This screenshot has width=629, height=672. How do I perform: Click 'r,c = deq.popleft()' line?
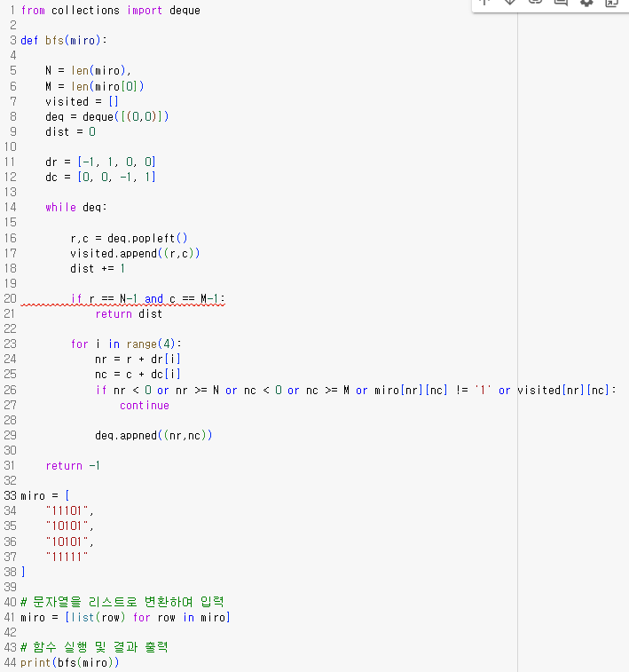point(129,238)
